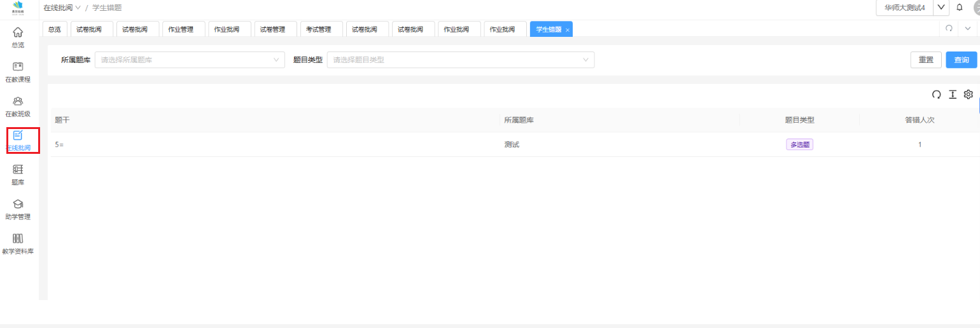Switch to the 作业管理 tab
The height and width of the screenshot is (328, 980).
181,29
